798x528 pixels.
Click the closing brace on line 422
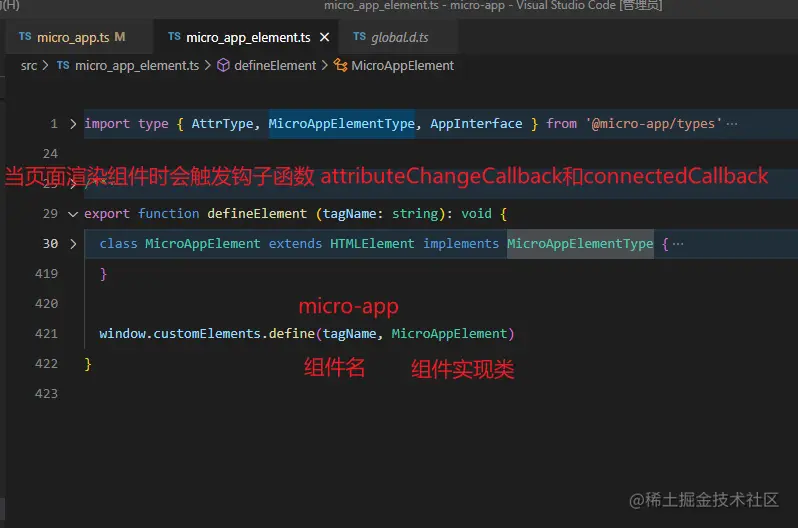click(x=88, y=364)
